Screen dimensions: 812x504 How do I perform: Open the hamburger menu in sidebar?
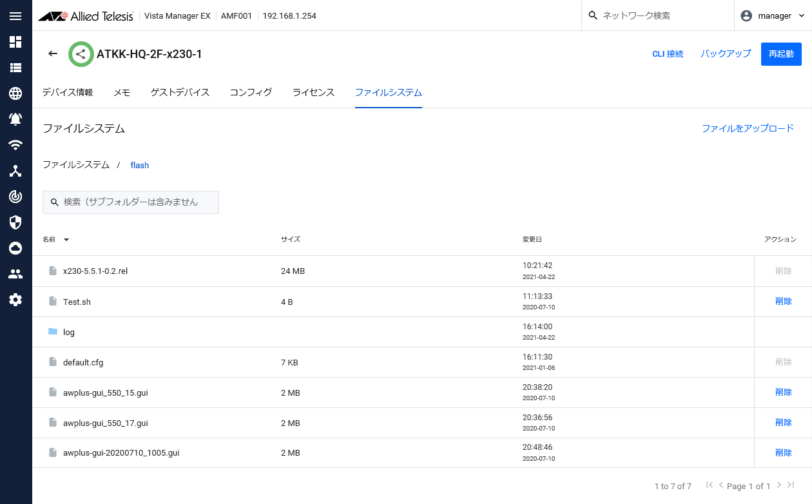[x=15, y=16]
